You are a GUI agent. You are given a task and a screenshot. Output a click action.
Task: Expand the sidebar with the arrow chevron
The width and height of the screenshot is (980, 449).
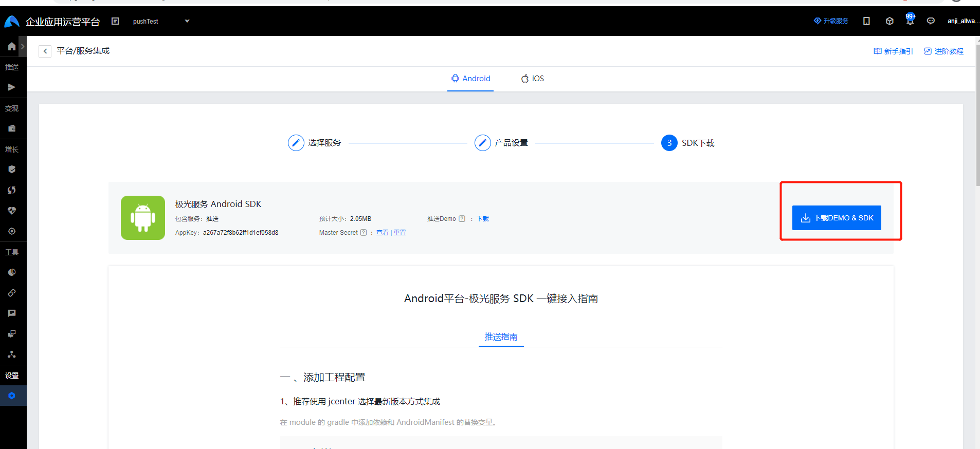pos(23,47)
